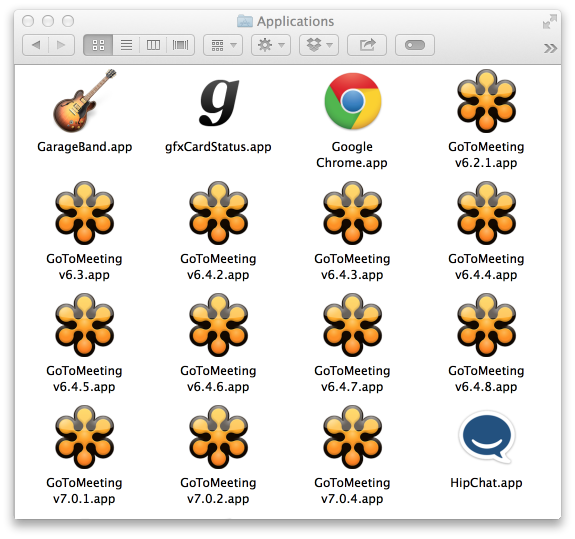Select the GoToMeeting v7.0.4.app icon
Viewport: 575px width, 539px height.
point(352,437)
